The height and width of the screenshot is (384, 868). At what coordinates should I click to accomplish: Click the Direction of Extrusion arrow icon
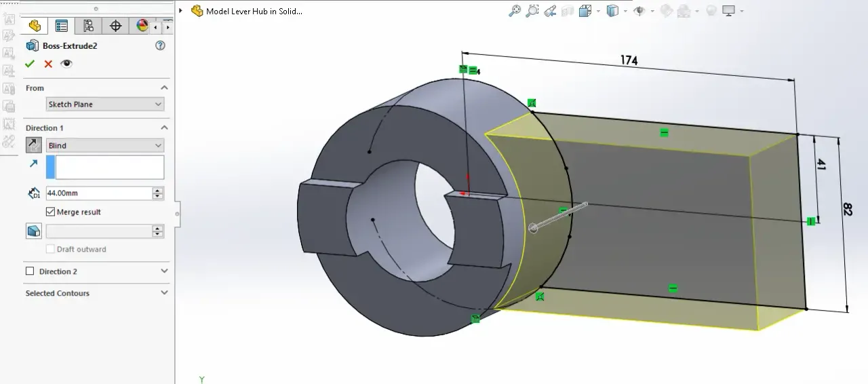[33, 164]
